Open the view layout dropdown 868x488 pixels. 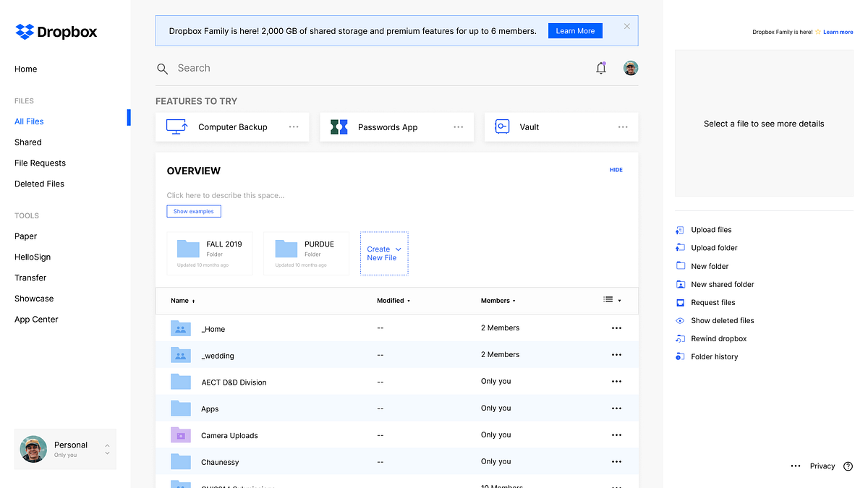click(x=611, y=299)
